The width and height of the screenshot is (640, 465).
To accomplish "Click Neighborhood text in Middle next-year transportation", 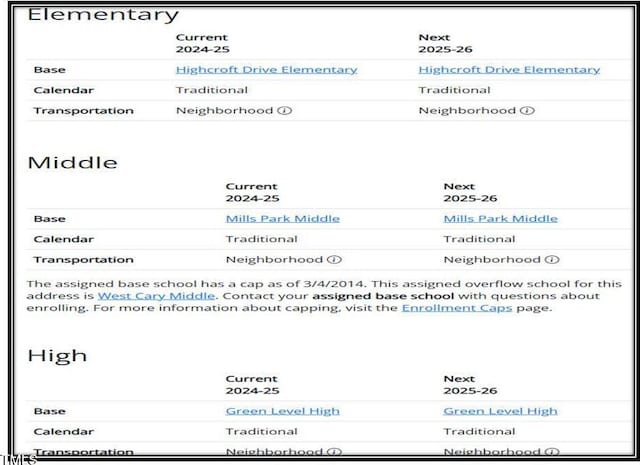I will [x=492, y=260].
